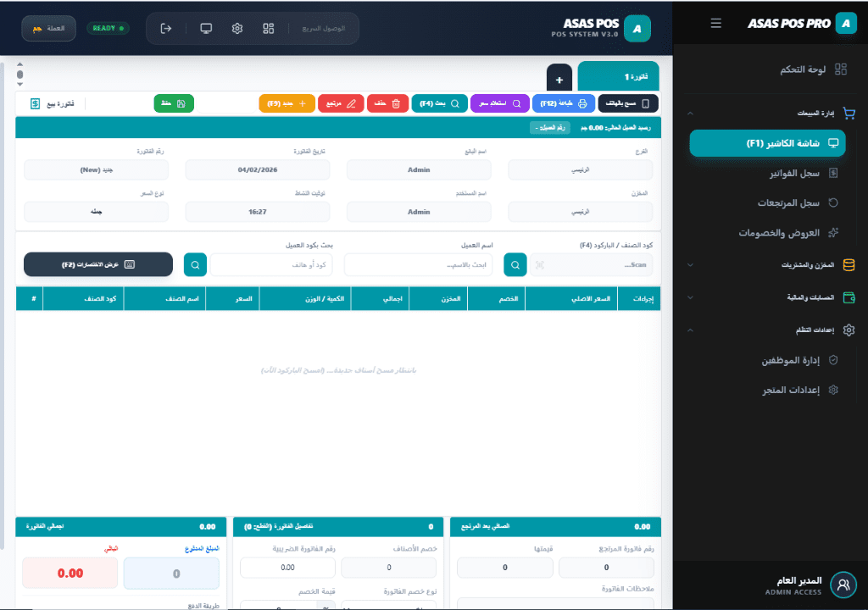The image size is (868, 610).
Task: Open إعدادات المتجر store settings
Action: [799, 391]
